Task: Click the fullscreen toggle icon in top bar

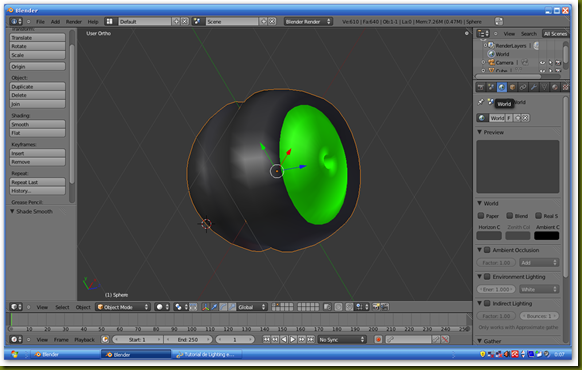Action: coord(499,22)
